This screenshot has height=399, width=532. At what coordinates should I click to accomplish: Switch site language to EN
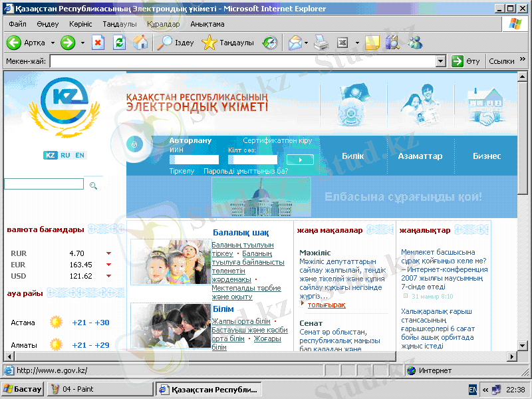click(x=80, y=155)
